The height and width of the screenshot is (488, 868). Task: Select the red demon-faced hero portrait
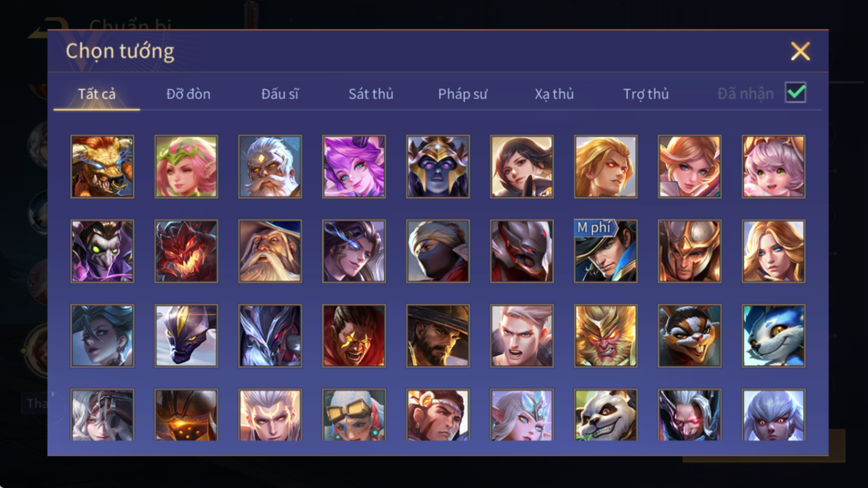click(x=186, y=251)
